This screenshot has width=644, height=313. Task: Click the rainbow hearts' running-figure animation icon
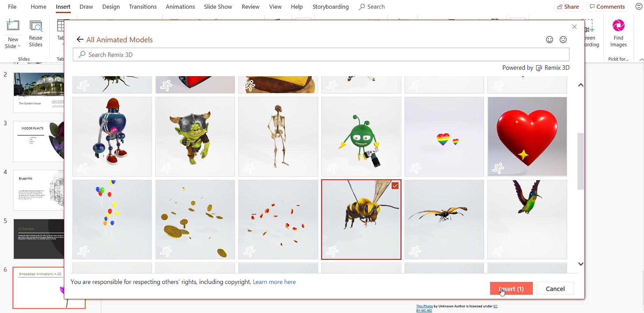coord(415,169)
